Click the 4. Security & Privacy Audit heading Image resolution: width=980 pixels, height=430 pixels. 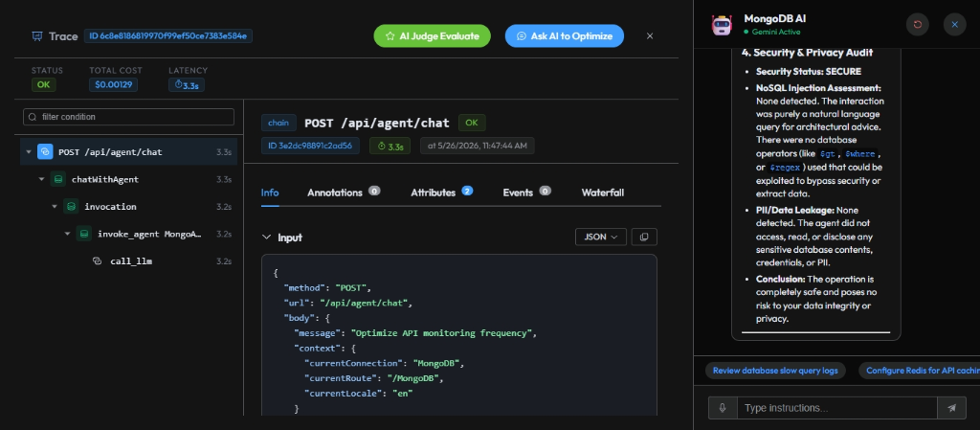(x=807, y=53)
